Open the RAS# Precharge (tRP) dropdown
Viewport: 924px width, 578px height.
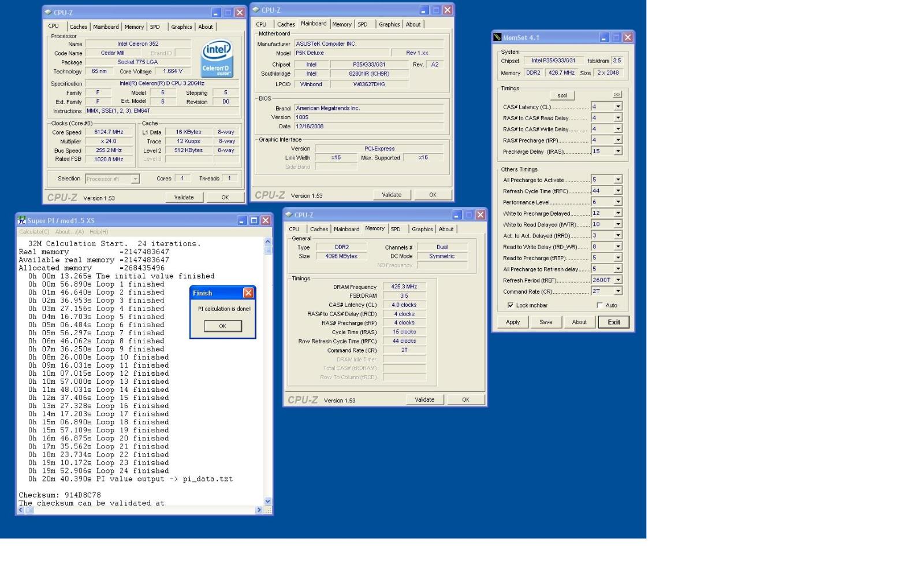pyautogui.click(x=618, y=140)
